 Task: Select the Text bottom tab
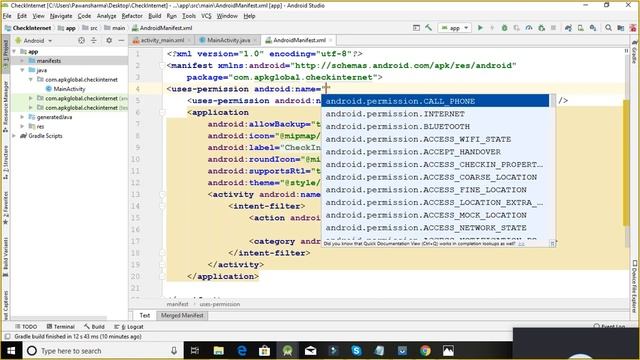point(144,315)
